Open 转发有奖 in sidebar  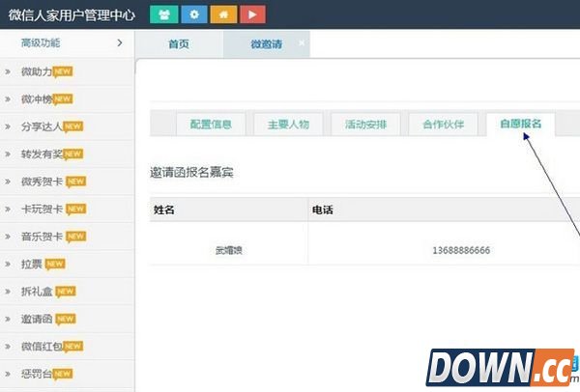(x=42, y=154)
